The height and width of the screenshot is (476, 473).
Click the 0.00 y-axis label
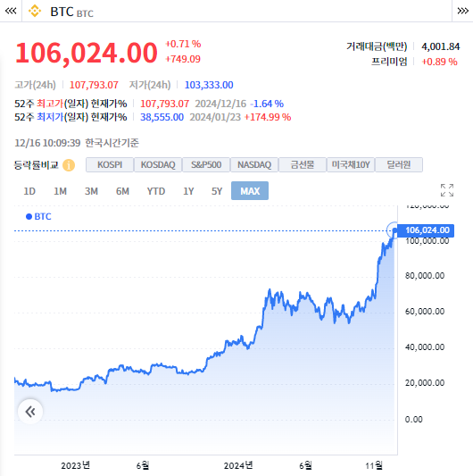click(x=413, y=420)
